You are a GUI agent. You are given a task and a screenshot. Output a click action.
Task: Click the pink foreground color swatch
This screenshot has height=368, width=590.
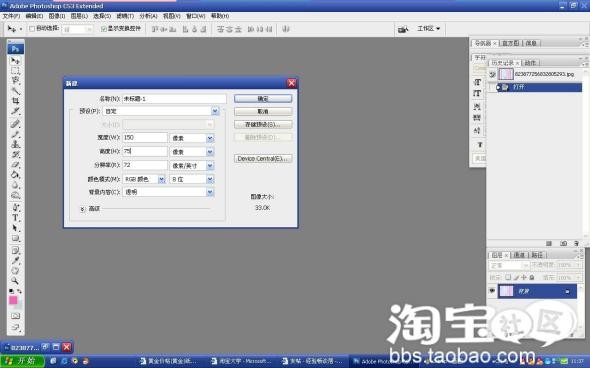pos(13,300)
